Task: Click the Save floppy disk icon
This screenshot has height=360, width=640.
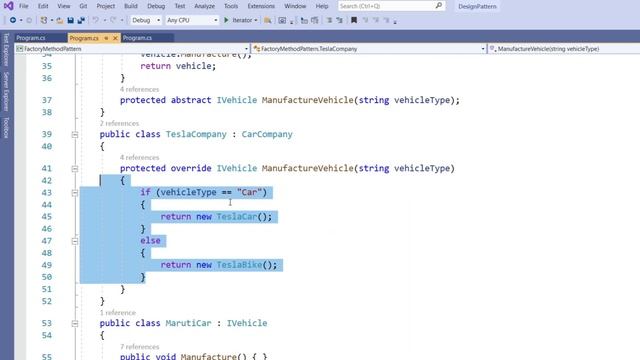Action: pos(70,20)
